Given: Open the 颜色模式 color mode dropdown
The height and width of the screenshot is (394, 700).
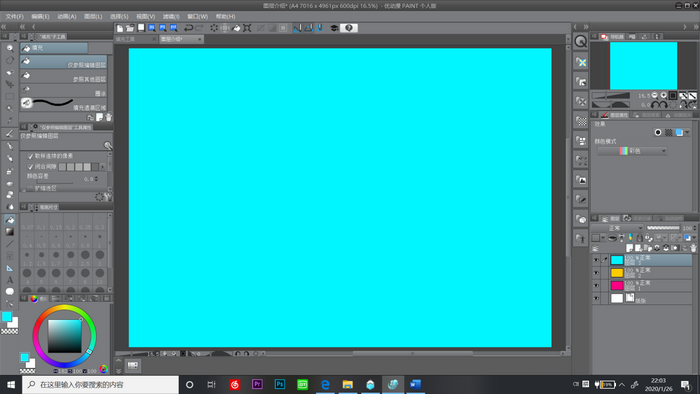Looking at the screenshot, I should click(632, 151).
